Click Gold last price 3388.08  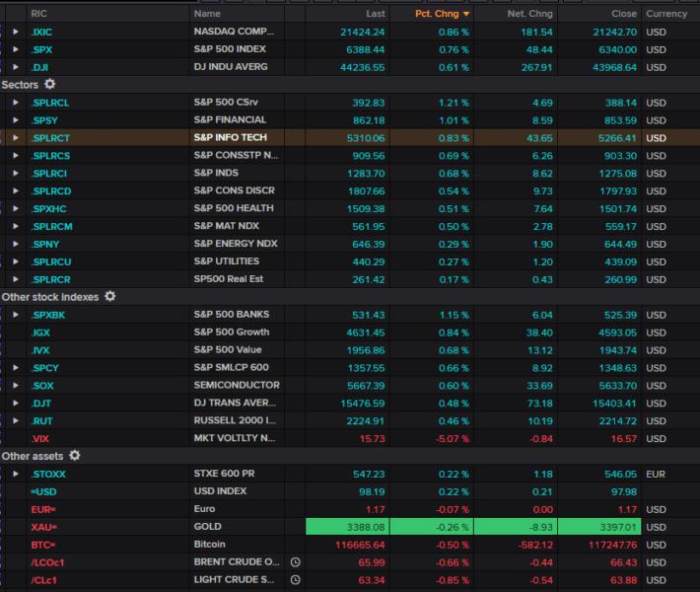pyautogui.click(x=366, y=527)
